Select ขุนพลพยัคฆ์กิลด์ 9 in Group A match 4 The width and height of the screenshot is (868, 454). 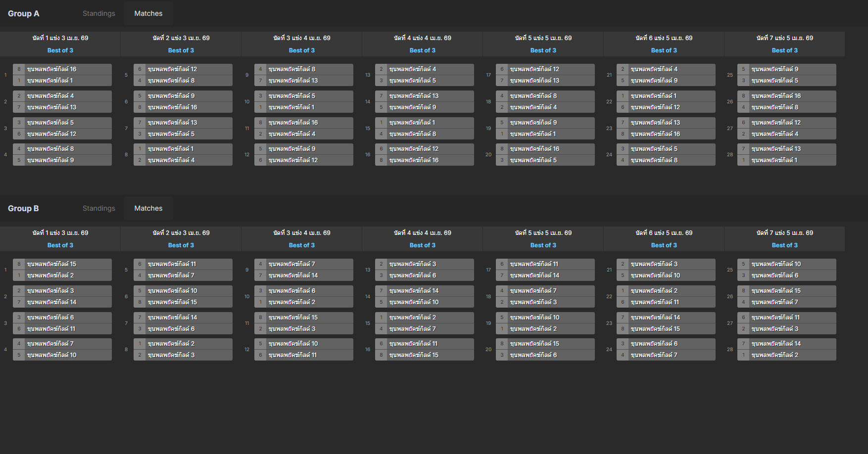[62, 160]
